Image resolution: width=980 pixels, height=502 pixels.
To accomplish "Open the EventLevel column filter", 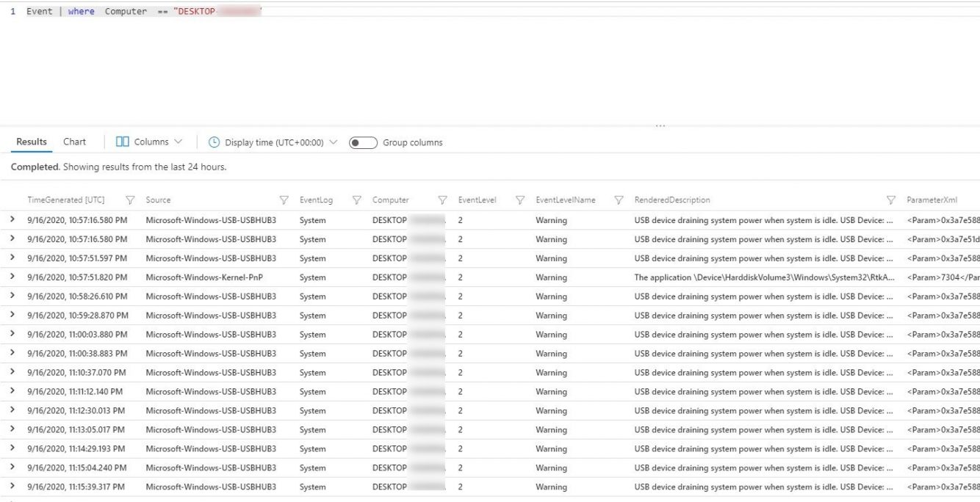I will coord(521,200).
